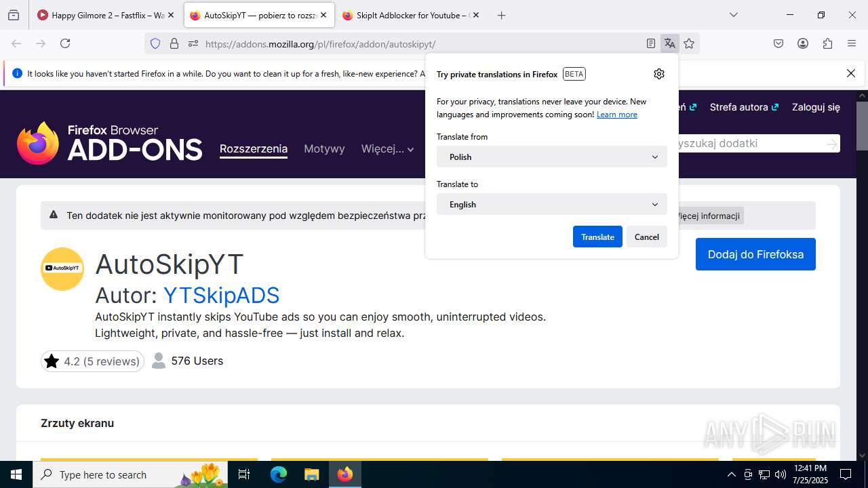Open Firefox account icon

point(803,43)
